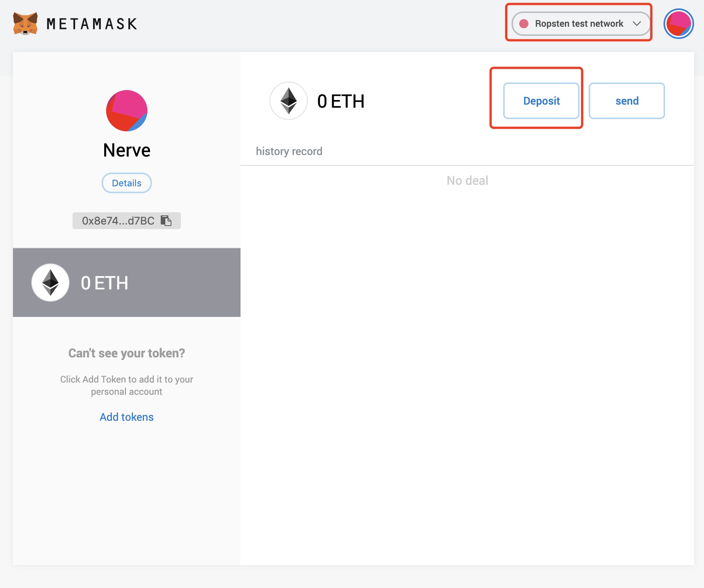Click the 0x8e74...d7BC address text
Viewport: 704px width, 588px height.
[118, 221]
